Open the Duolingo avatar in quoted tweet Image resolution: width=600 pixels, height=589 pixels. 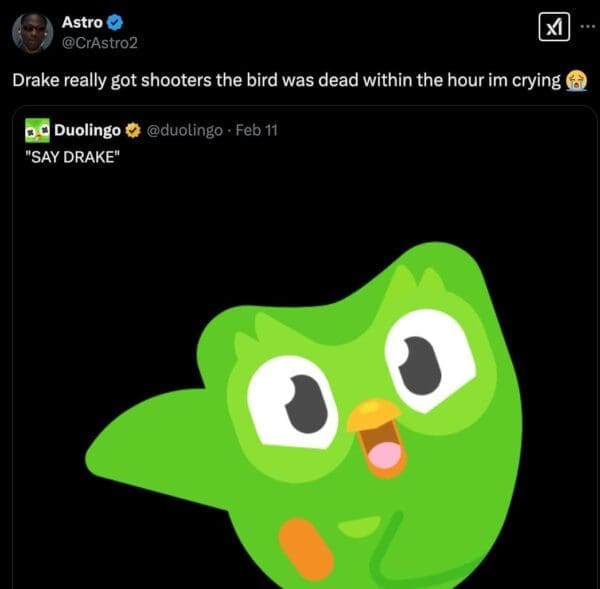tap(37, 130)
